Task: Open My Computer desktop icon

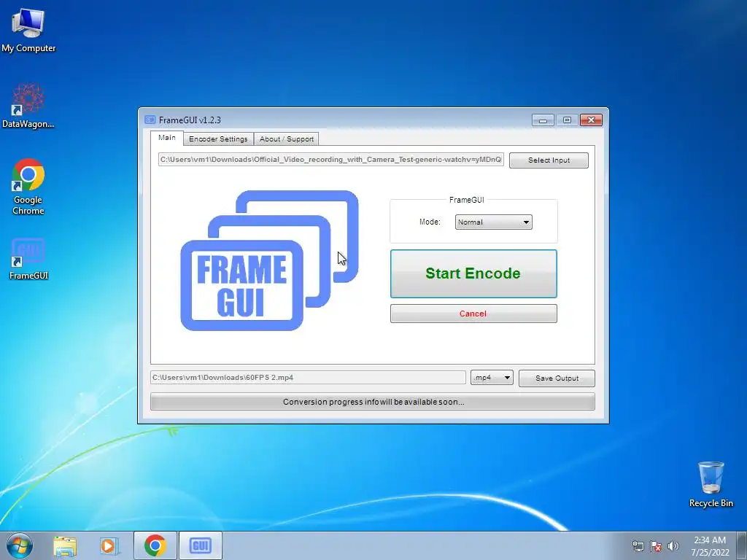Action: 28,29
